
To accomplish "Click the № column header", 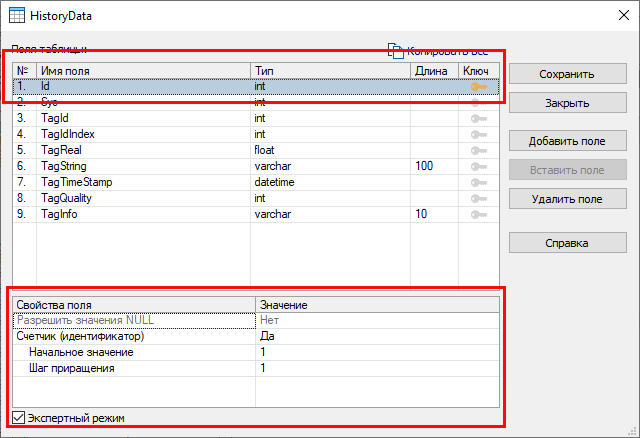I will click(x=24, y=71).
